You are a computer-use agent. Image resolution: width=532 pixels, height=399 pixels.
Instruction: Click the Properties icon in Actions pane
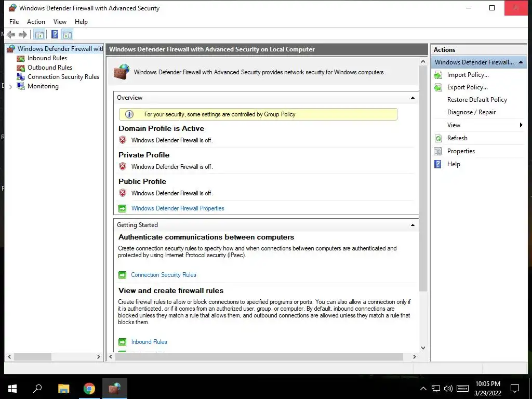[438, 151]
